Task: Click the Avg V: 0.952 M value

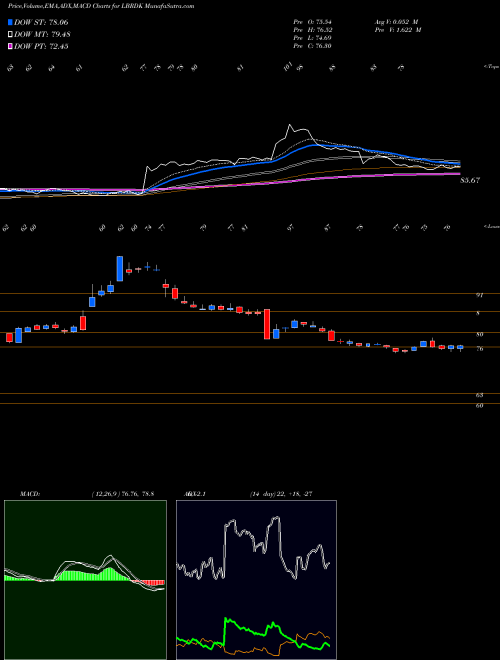Action: (x=397, y=21)
